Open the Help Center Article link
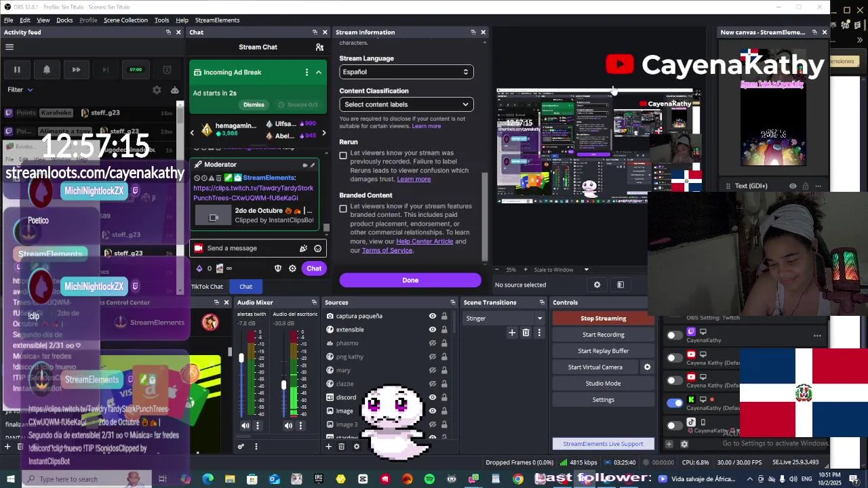The image size is (868, 488). [x=425, y=241]
